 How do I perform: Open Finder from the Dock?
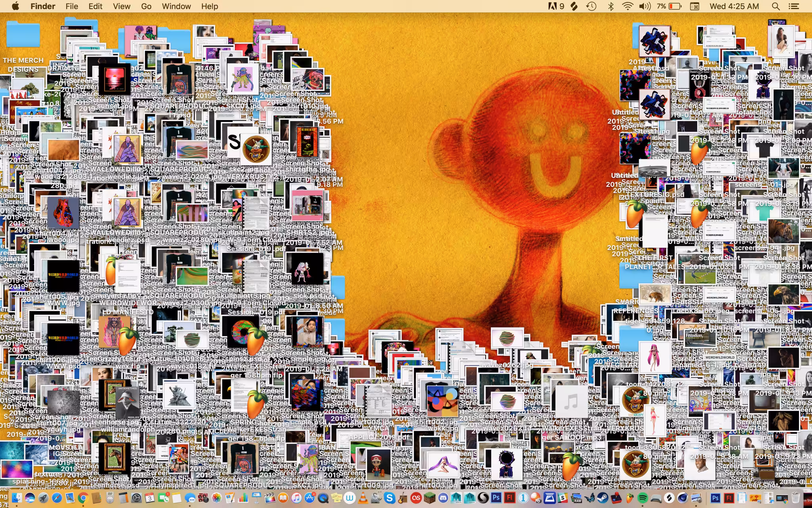[17, 498]
